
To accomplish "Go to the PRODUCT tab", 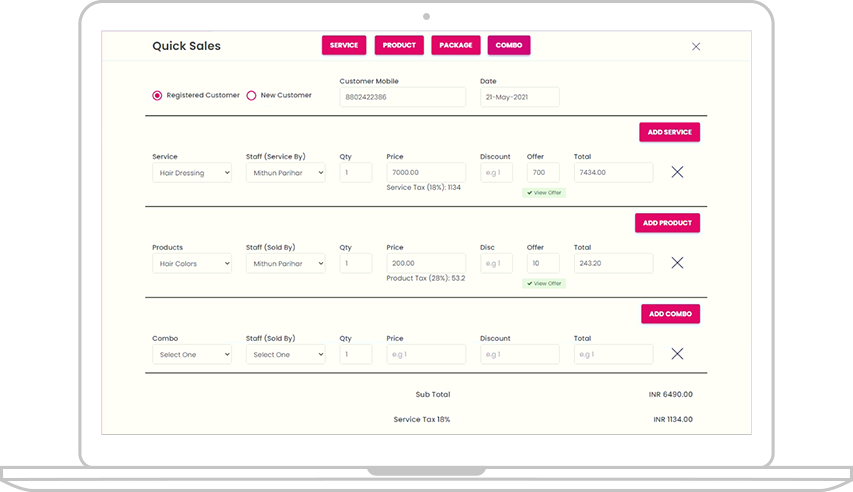I will 399,45.
